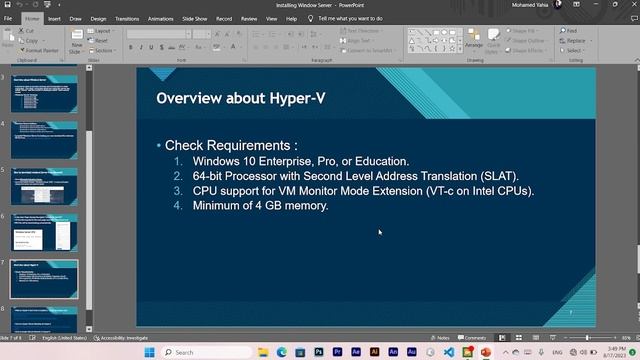
Task: Open the Font color dropdown arrow
Action: click(240, 47)
